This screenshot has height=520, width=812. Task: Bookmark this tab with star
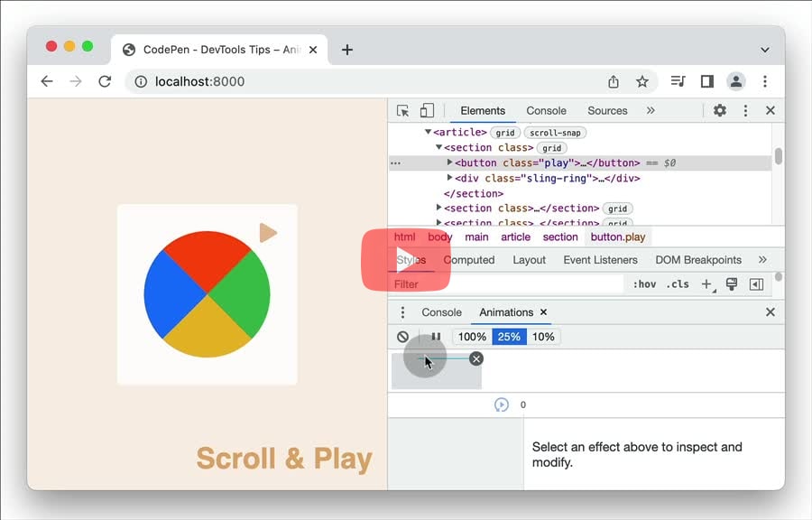point(642,81)
